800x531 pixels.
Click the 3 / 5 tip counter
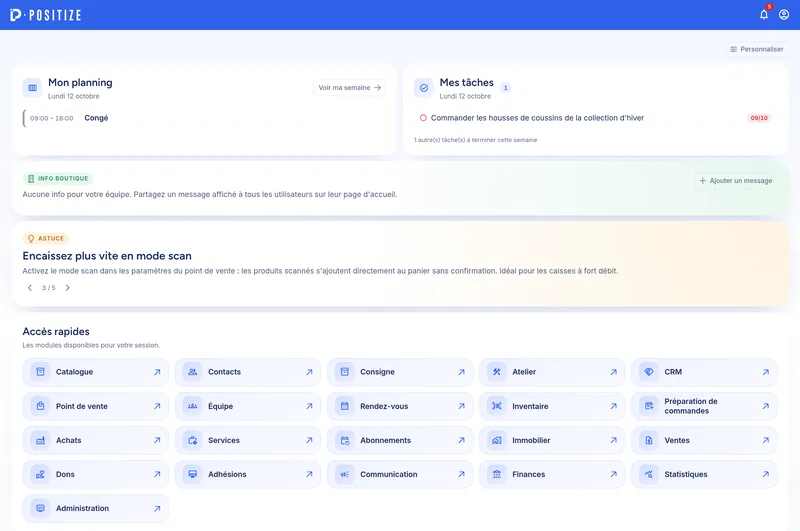tap(48, 288)
